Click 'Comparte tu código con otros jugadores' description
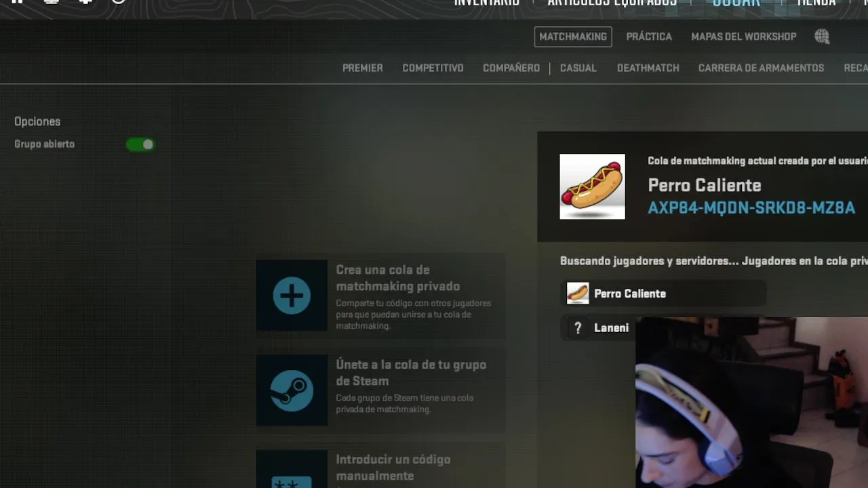This screenshot has width=868, height=488. [413, 314]
